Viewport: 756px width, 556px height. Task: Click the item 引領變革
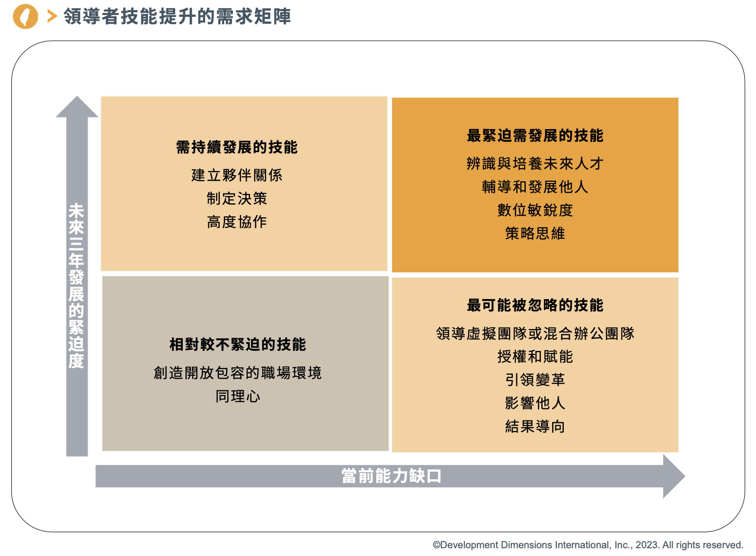[x=535, y=380]
